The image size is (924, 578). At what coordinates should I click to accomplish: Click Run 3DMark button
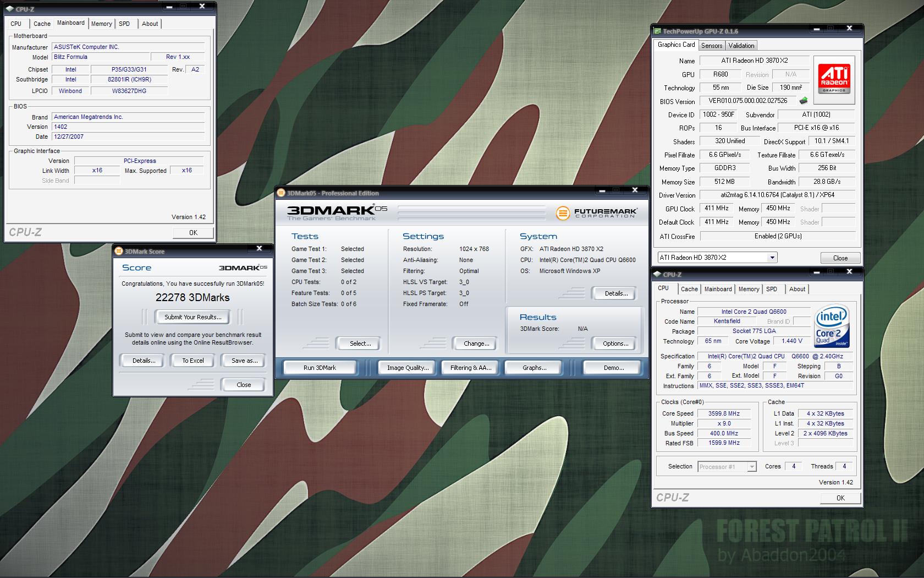click(x=320, y=368)
